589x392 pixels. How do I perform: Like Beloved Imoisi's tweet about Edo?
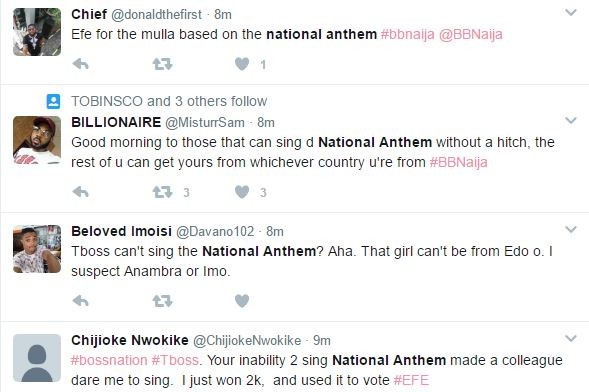click(242, 301)
